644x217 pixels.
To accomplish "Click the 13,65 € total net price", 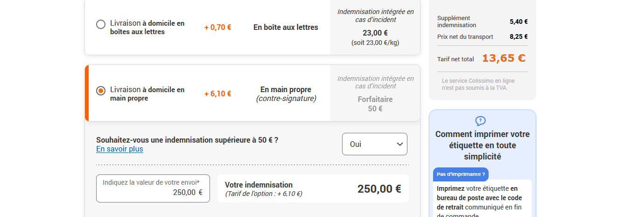I will [x=504, y=58].
